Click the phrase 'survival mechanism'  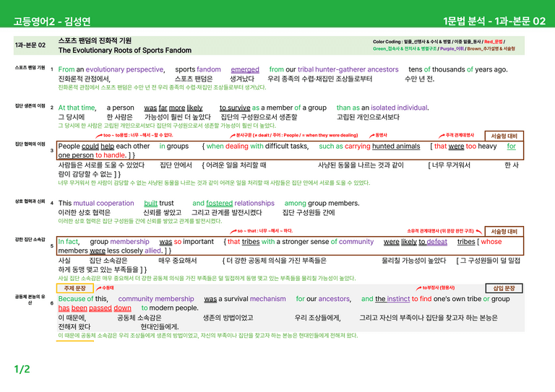[255, 299]
